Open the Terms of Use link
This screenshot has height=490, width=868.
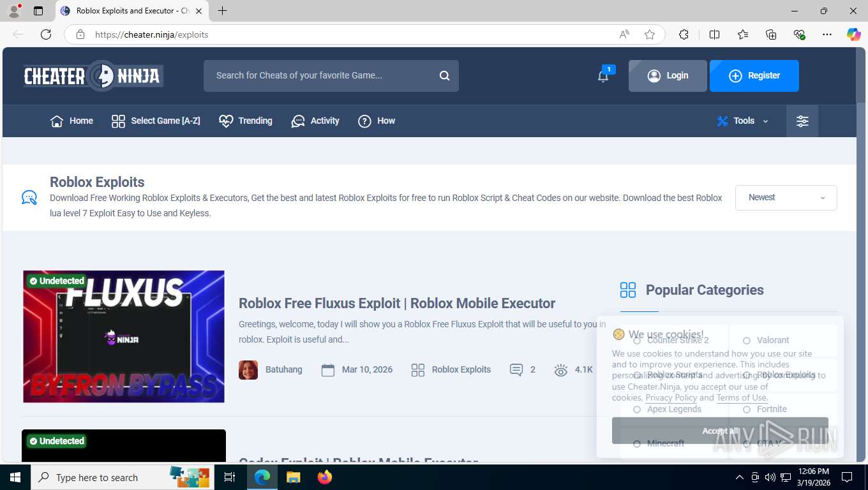741,397
